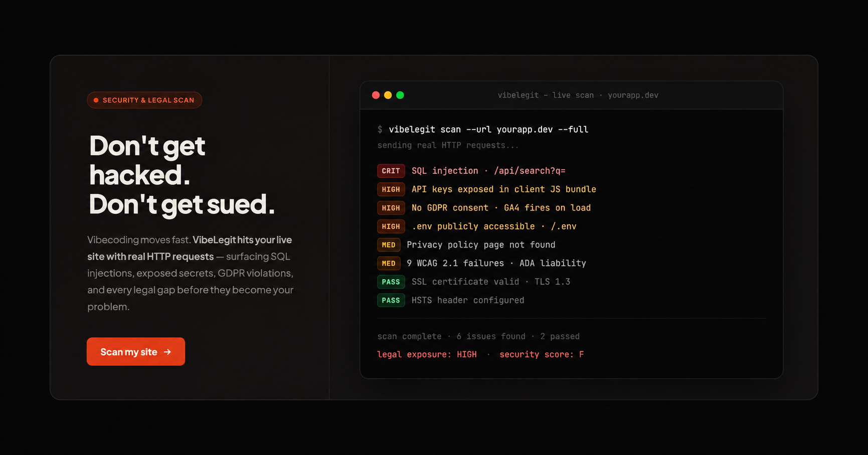Click the Scan my site button
The height and width of the screenshot is (455, 868).
pos(136,351)
